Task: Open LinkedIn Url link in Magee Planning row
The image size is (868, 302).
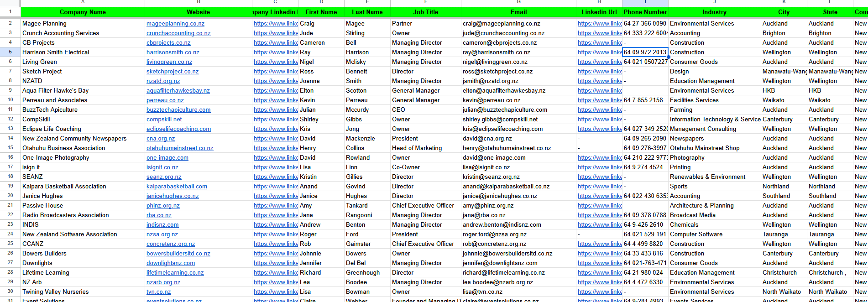Action: [x=600, y=24]
